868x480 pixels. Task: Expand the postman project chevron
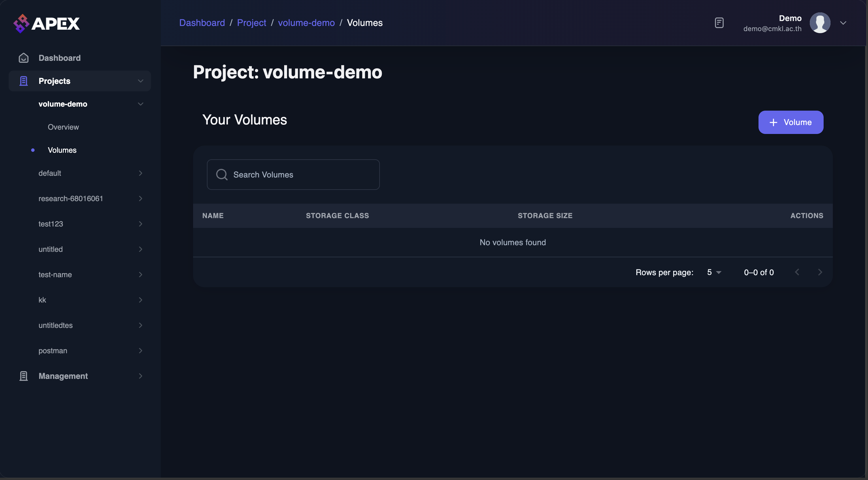tap(141, 351)
